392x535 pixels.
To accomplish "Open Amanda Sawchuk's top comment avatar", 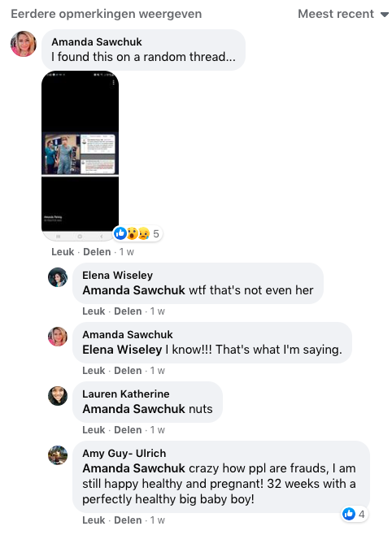I will 24,44.
